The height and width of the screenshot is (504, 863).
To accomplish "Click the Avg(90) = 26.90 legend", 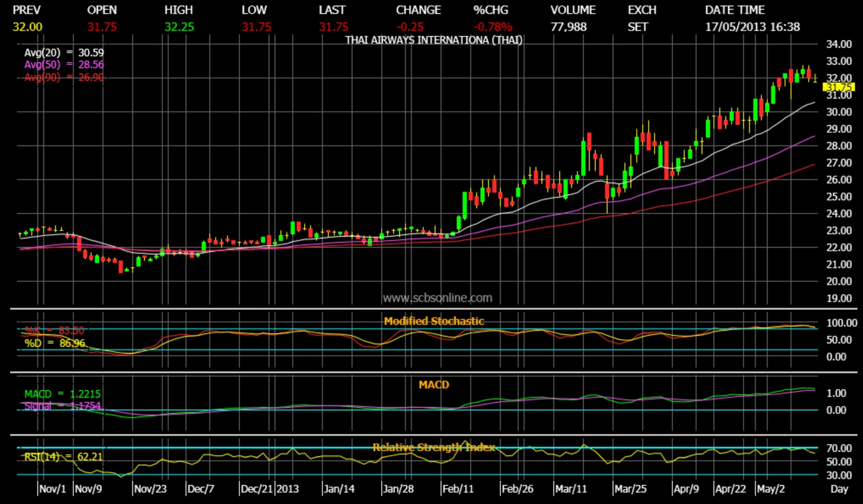I will [x=64, y=77].
